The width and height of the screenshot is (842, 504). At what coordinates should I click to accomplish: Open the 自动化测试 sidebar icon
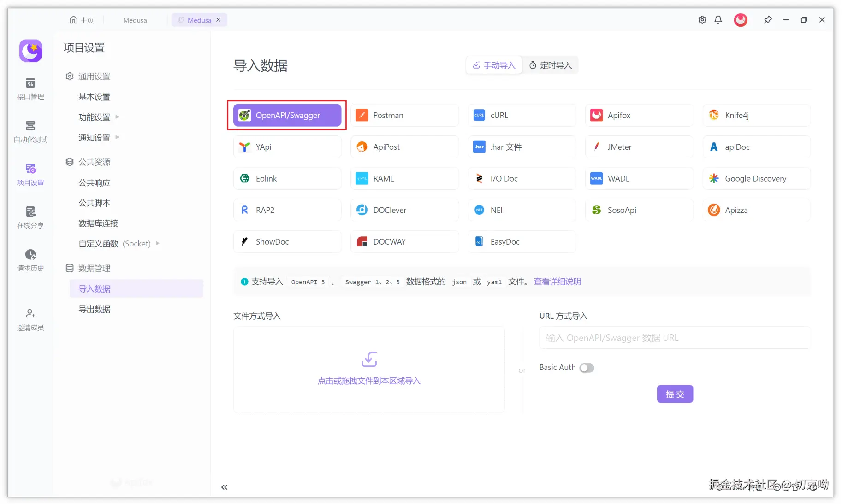click(30, 132)
